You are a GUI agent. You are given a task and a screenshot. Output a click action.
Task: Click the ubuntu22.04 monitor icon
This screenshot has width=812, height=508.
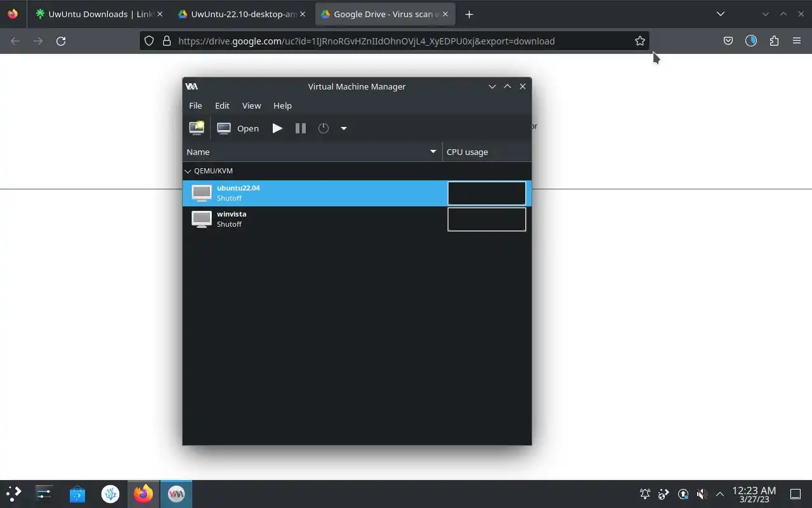pyautogui.click(x=202, y=193)
